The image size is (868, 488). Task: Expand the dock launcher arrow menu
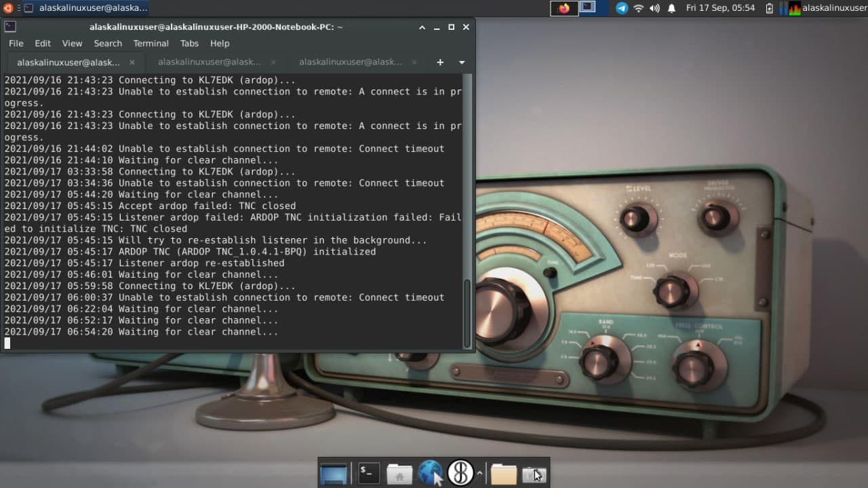(x=480, y=473)
